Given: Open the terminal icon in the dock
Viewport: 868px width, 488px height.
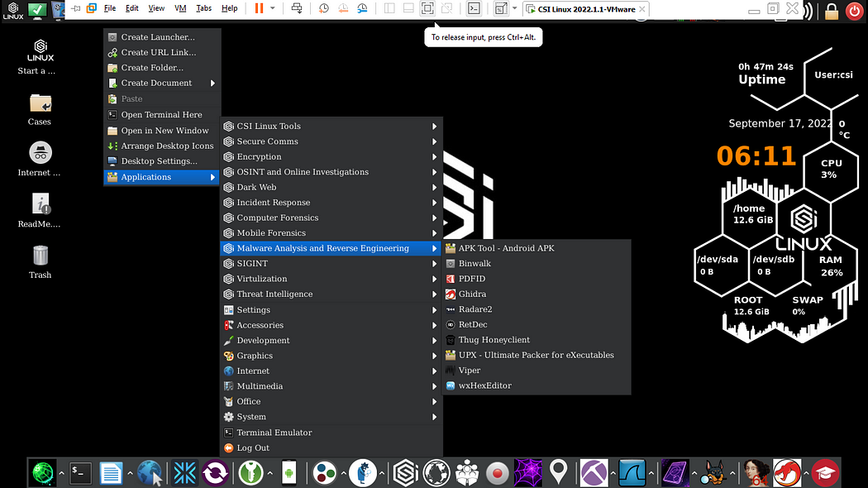Looking at the screenshot, I should pos(80,473).
